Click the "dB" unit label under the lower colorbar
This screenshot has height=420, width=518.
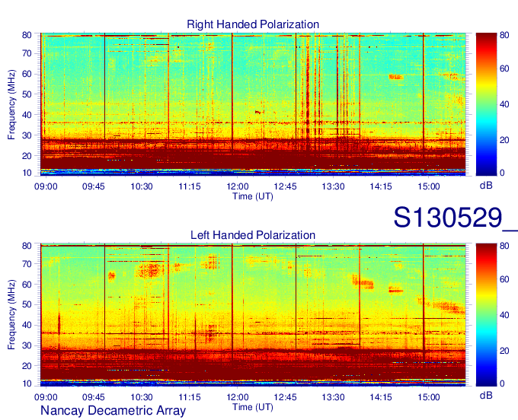pos(486,396)
